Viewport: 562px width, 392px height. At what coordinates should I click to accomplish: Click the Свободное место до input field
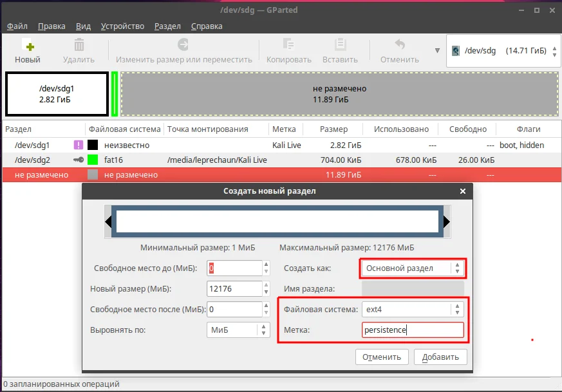[x=234, y=268]
